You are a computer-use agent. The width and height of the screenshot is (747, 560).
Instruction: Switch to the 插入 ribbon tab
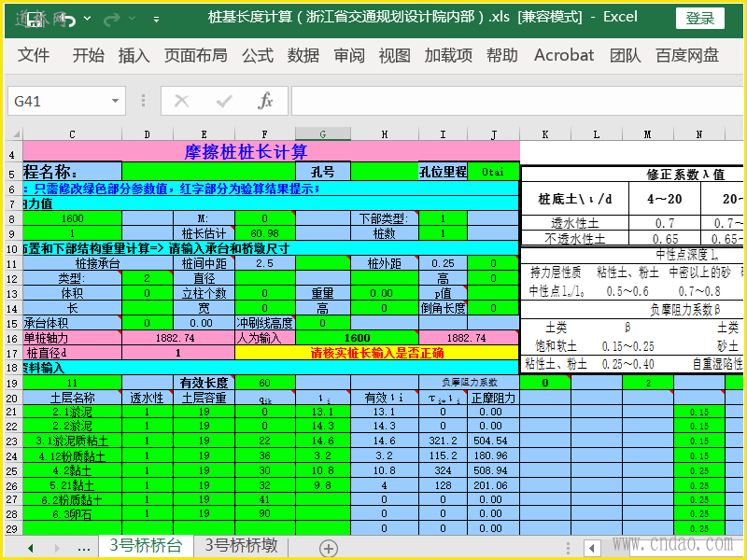pos(134,55)
